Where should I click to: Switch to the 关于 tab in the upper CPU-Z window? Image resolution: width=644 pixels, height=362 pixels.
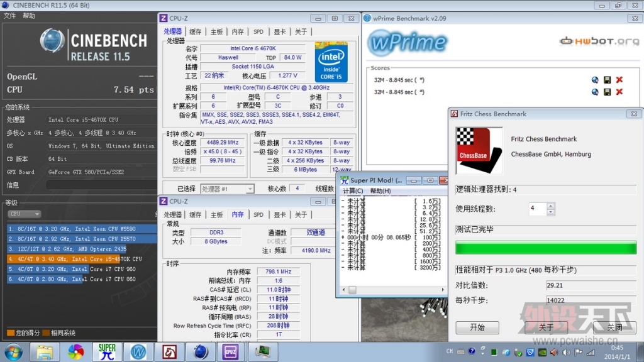(x=301, y=31)
